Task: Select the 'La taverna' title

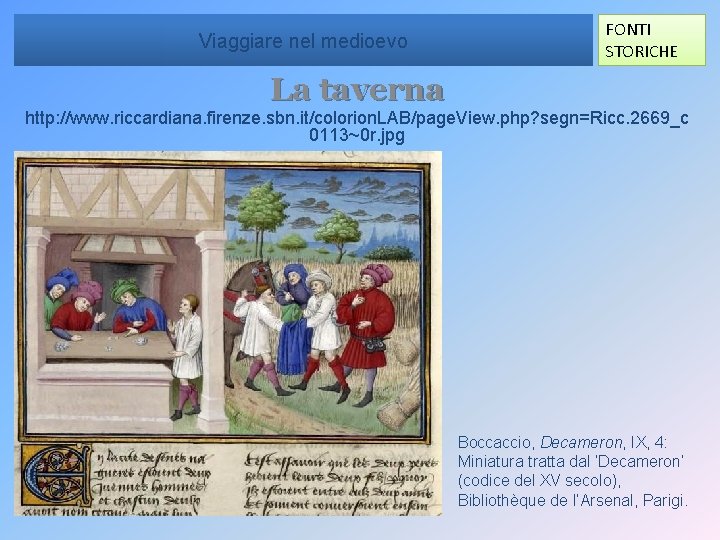Action: point(357,90)
